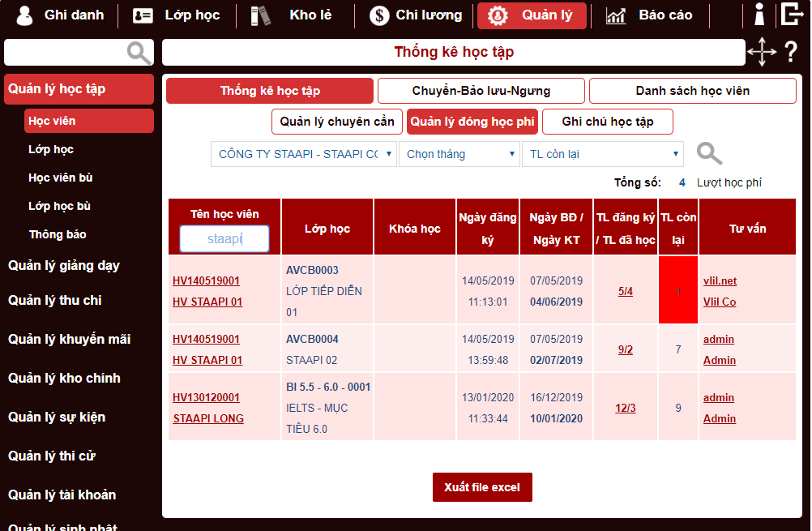Open help via the question mark icon

[792, 52]
